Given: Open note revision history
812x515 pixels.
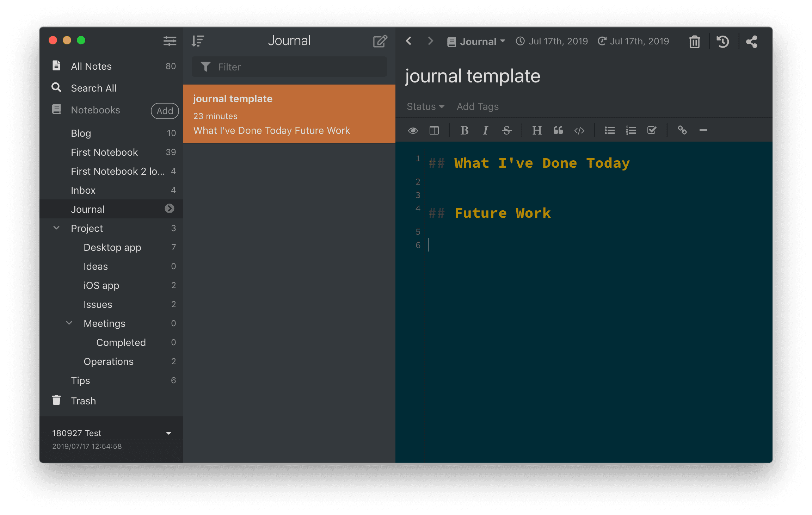Looking at the screenshot, I should pyautogui.click(x=722, y=42).
